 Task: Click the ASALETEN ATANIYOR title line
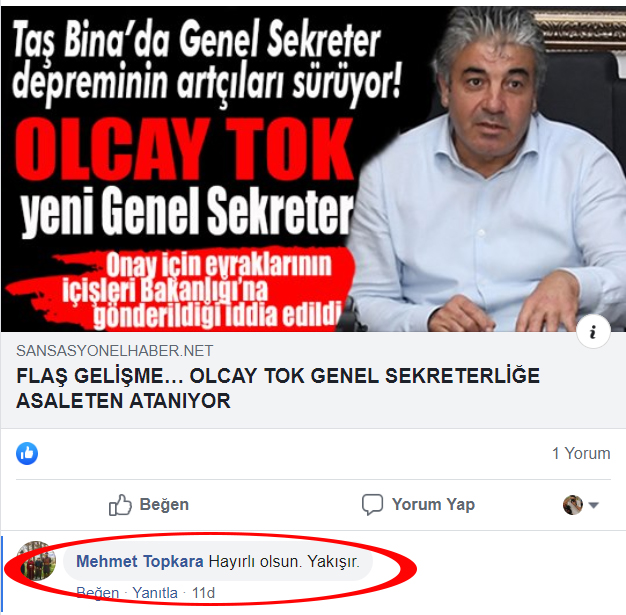tap(123, 401)
